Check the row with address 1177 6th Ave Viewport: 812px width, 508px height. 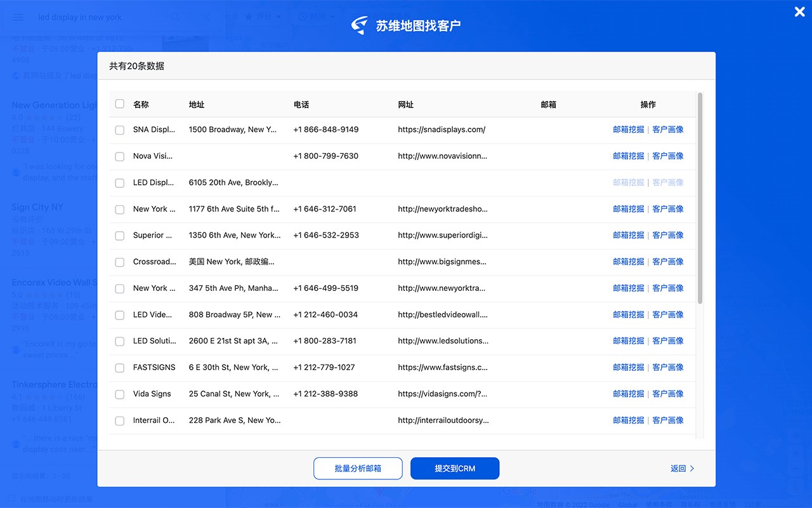tap(119, 210)
